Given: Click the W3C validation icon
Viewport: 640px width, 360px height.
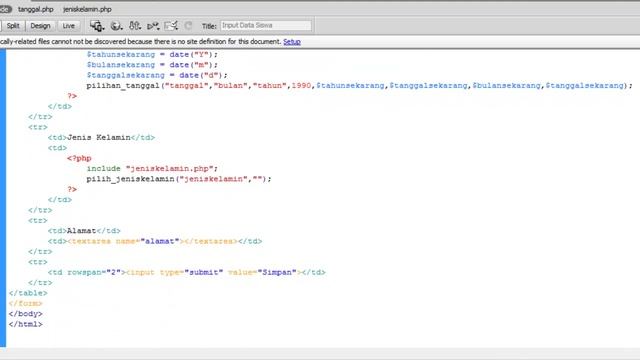Looking at the screenshot, I should (153, 26).
